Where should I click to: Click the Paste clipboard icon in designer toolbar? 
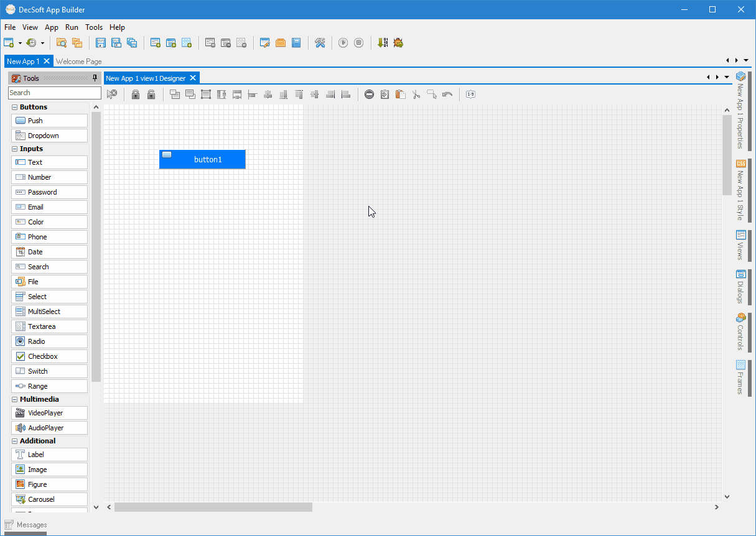coord(400,95)
